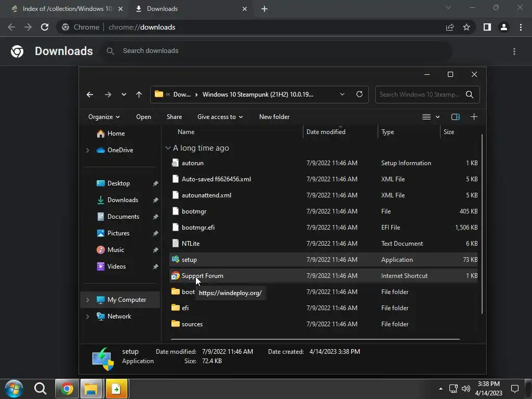532x399 pixels.
Task: Bookmark this page with the star icon
Action: 467,27
